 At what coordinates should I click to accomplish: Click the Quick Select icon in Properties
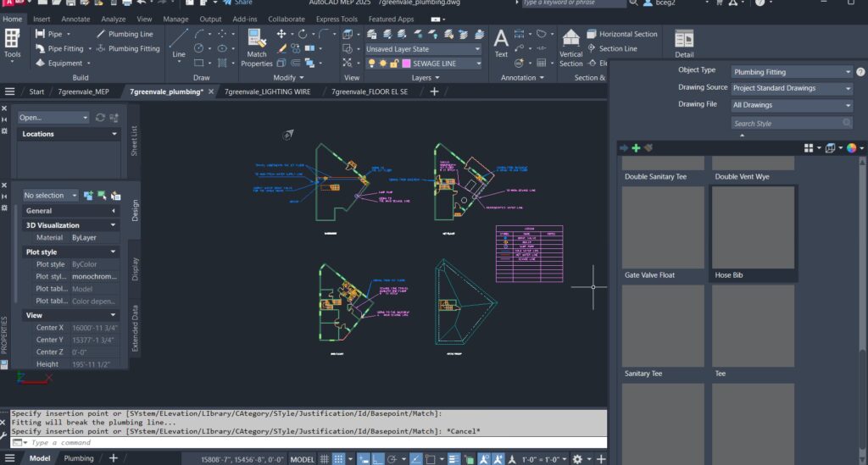coord(114,196)
